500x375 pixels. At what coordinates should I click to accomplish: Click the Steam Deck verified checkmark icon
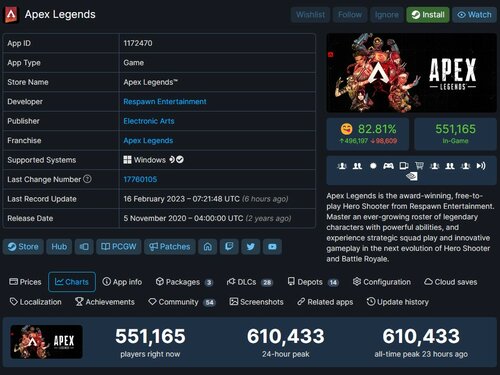(180, 160)
